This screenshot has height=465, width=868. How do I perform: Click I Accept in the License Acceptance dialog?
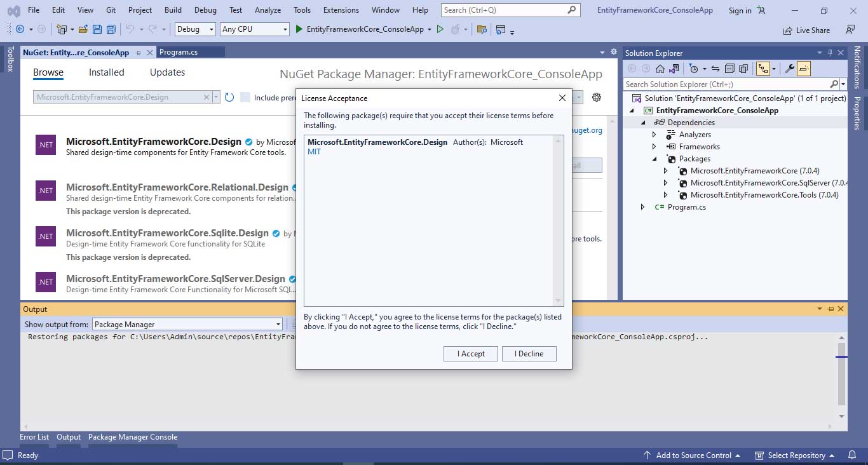470,353
